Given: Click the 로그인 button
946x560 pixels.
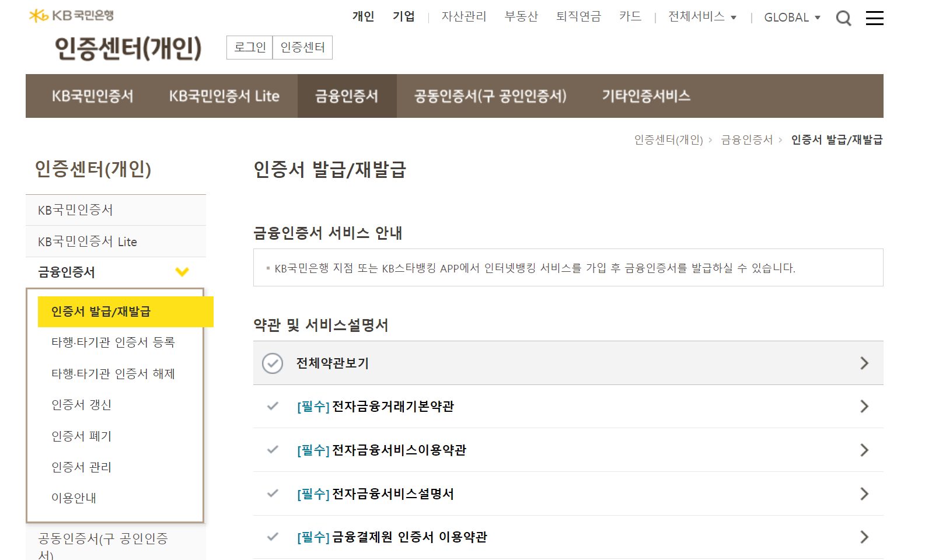Looking at the screenshot, I should click(250, 47).
